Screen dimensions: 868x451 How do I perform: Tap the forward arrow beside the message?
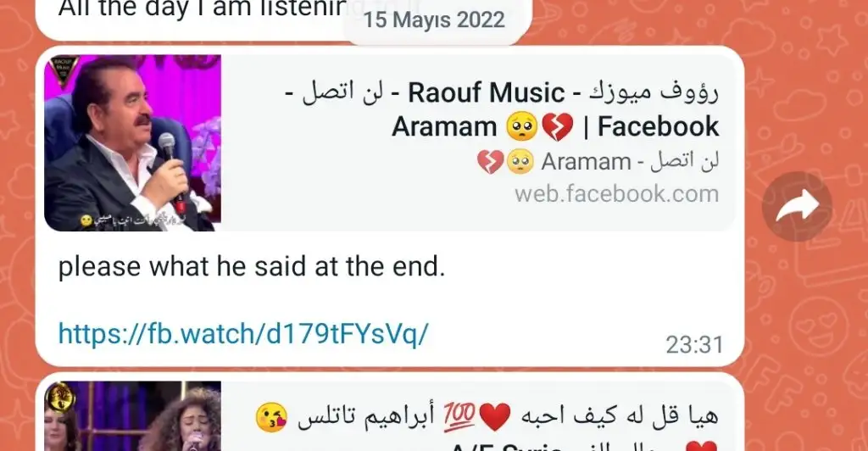click(797, 206)
